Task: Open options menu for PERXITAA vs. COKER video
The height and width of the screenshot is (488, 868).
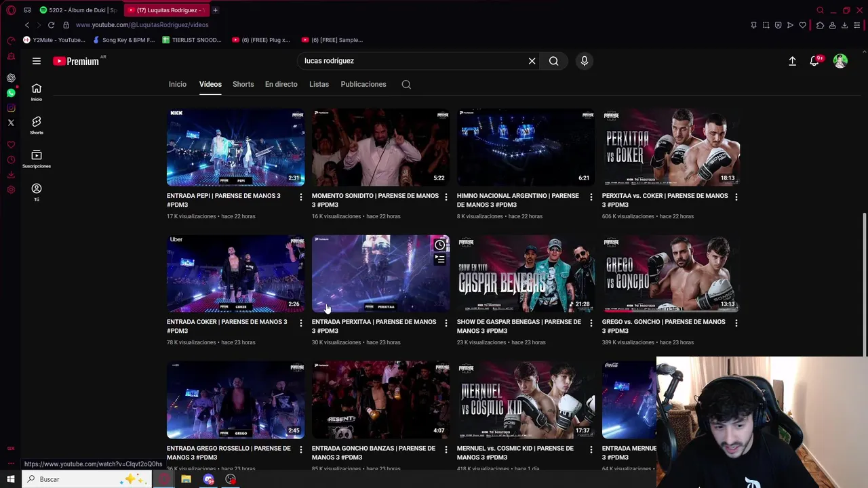Action: [x=736, y=197]
